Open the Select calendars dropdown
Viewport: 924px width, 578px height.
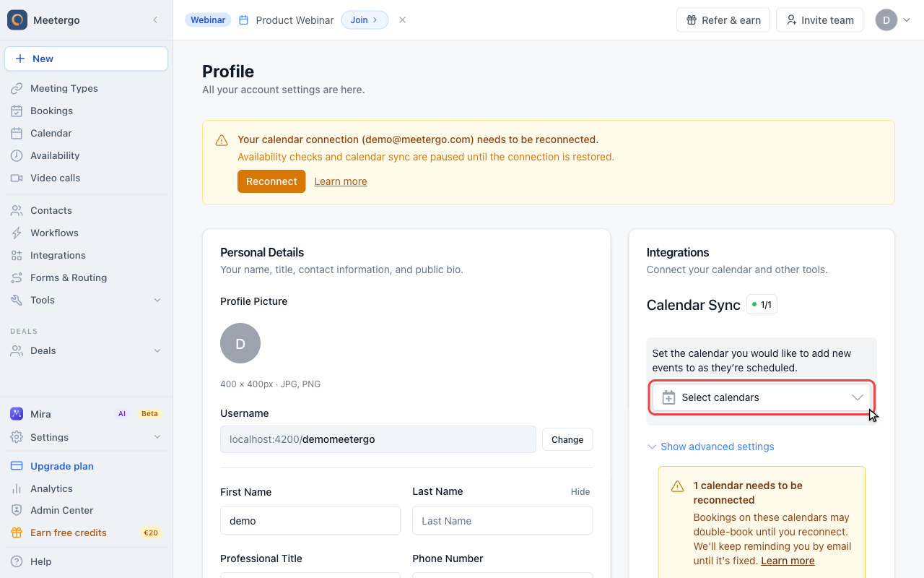click(762, 397)
